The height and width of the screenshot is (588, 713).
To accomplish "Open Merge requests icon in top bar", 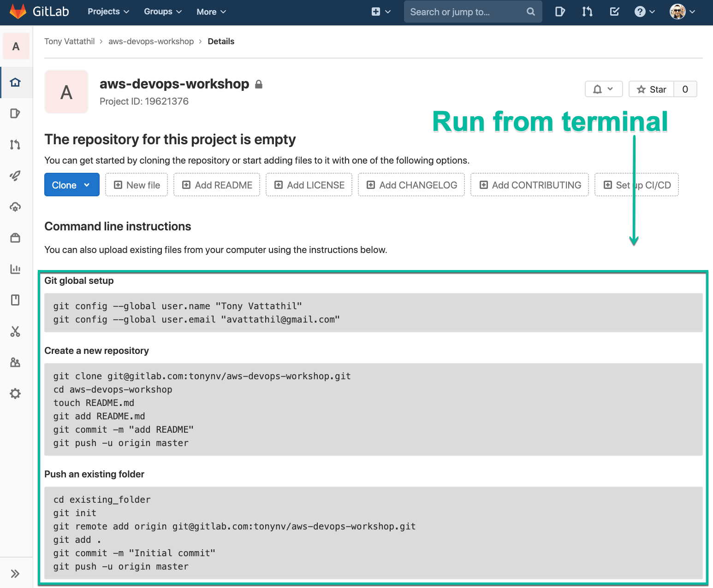I will (x=587, y=12).
